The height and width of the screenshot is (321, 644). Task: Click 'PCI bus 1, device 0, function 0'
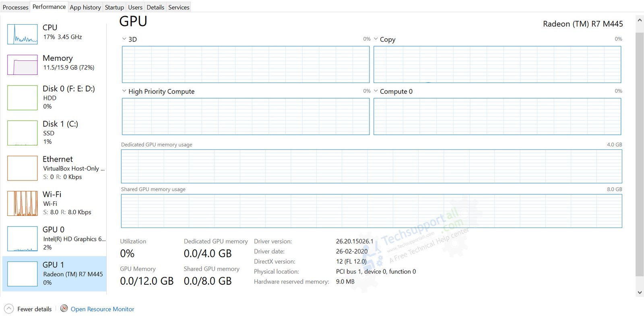click(376, 271)
